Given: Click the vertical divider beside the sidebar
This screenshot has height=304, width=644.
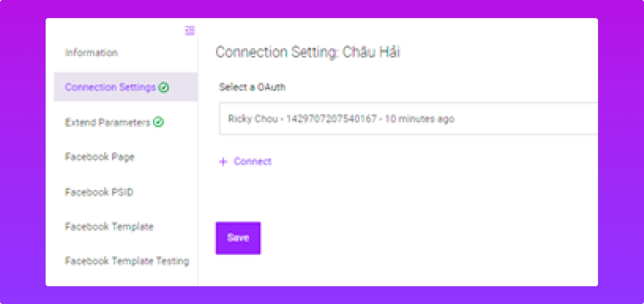Looking at the screenshot, I should pyautogui.click(x=198, y=161).
